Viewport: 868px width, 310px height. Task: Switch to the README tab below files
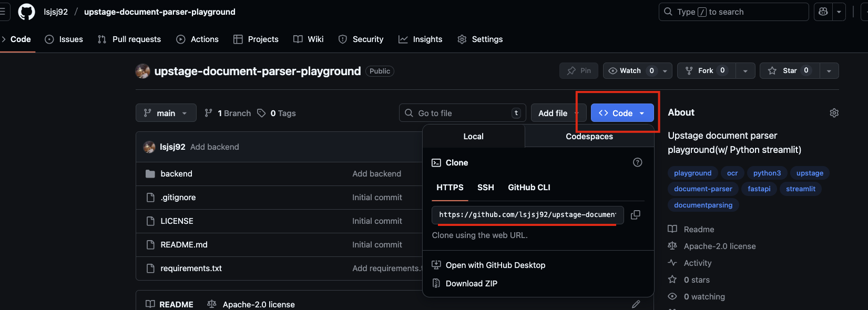[x=169, y=304]
